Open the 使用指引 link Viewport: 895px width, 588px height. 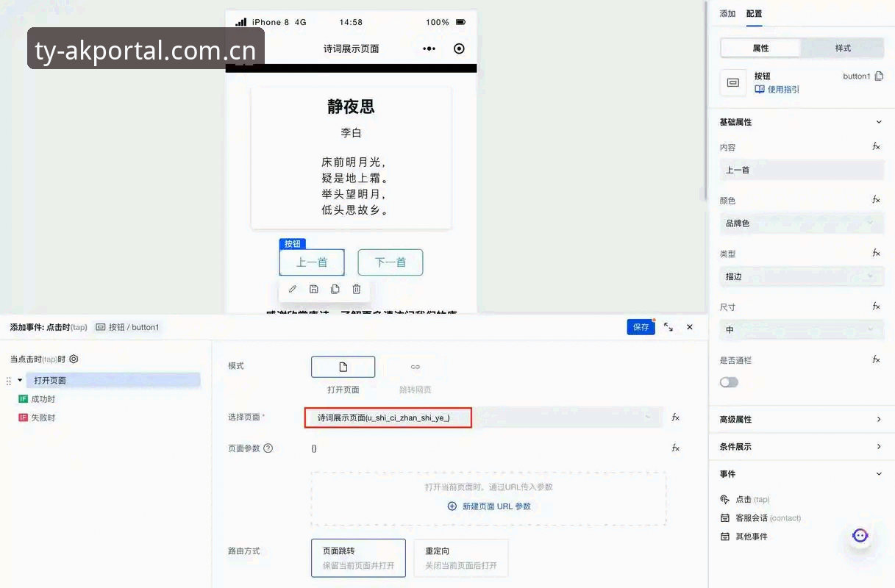pos(777,90)
